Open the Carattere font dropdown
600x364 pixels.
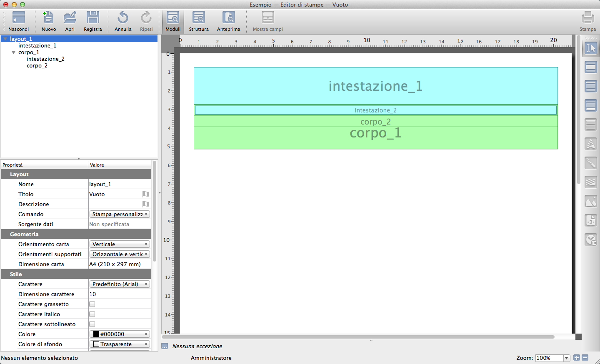120,284
